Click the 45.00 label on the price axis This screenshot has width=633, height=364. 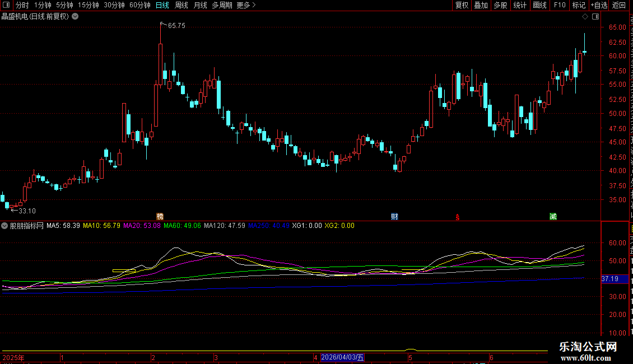[x=617, y=142]
